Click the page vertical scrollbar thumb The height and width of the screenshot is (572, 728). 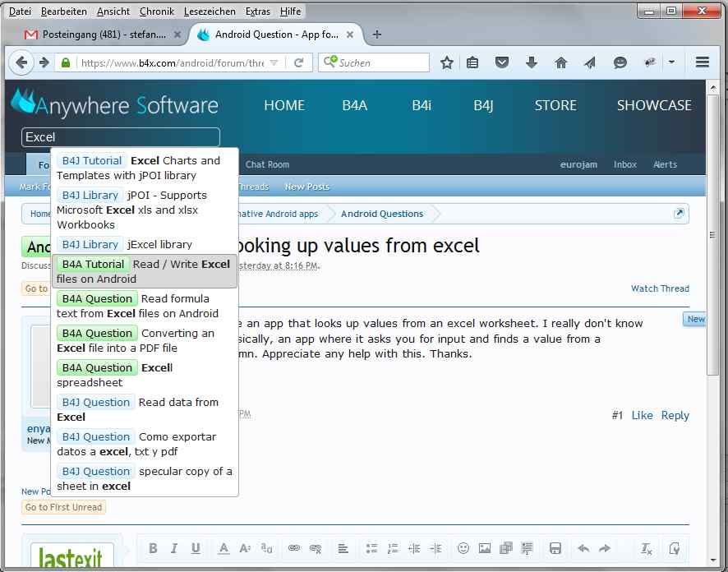click(x=712, y=235)
